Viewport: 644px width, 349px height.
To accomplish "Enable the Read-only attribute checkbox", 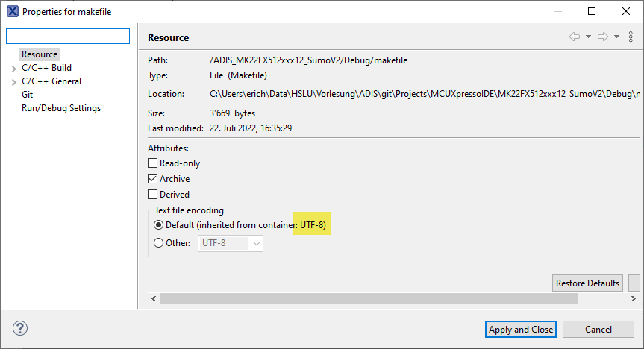I will coord(153,163).
